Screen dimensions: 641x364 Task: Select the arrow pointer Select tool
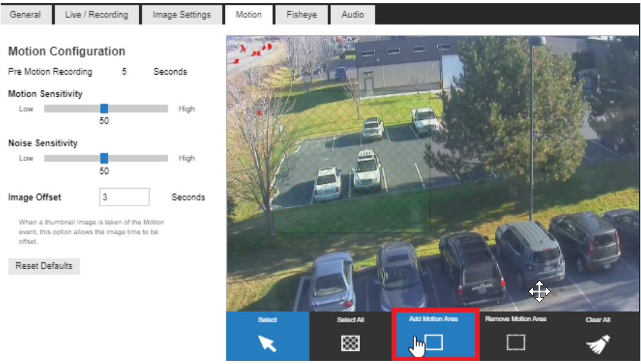click(268, 343)
